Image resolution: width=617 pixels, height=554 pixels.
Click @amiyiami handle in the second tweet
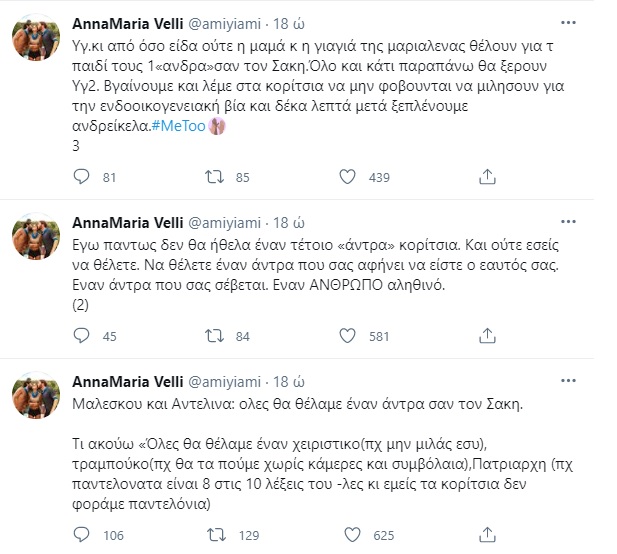pyautogui.click(x=225, y=223)
